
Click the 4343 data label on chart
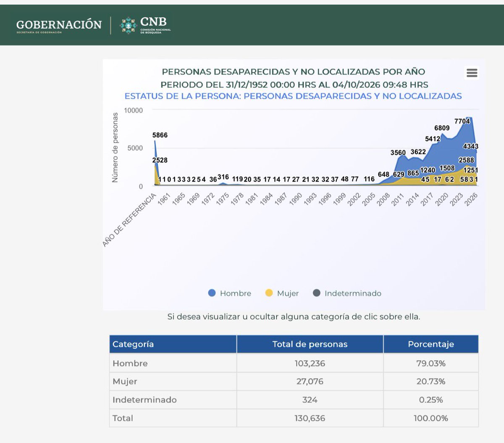click(471, 147)
